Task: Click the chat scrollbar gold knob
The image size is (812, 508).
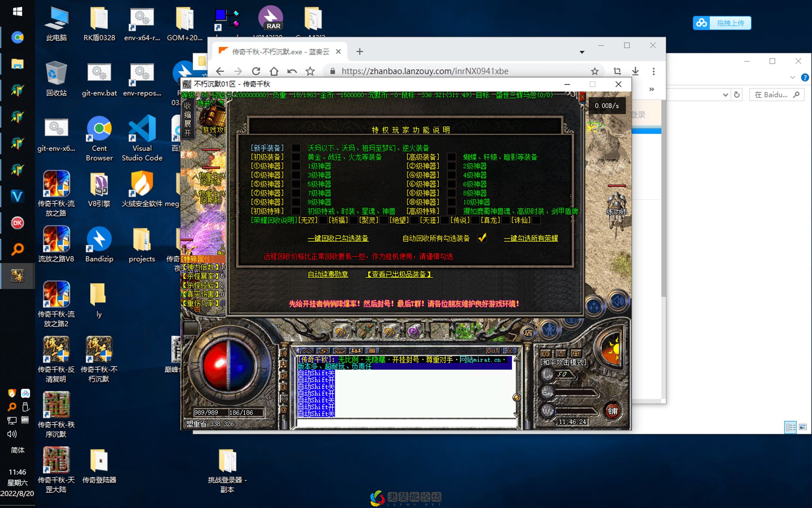Action: (517, 398)
